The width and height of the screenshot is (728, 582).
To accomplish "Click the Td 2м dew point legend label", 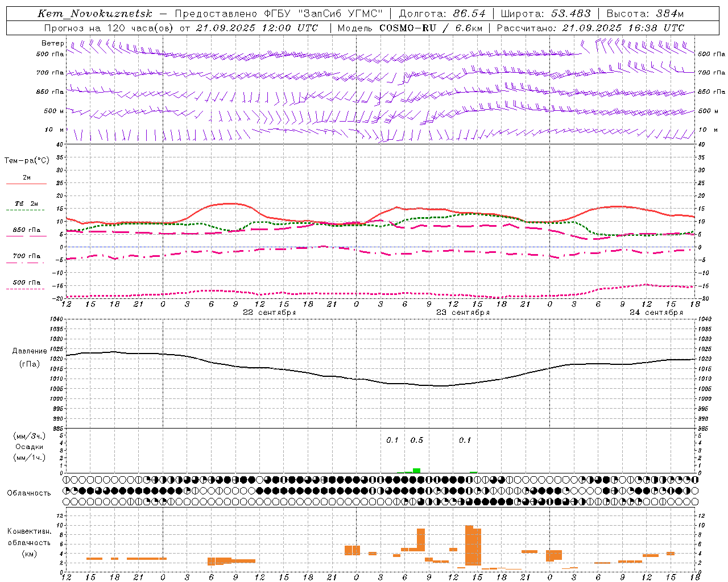I will click(26, 203).
